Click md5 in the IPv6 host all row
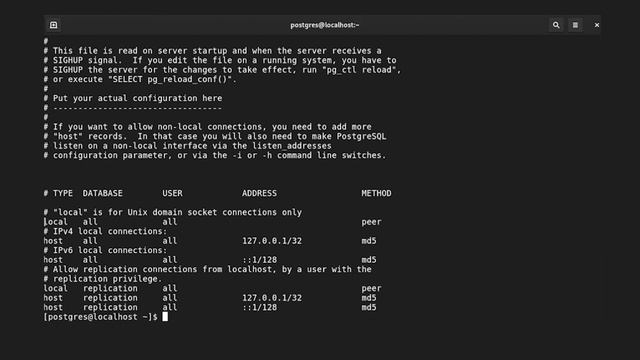Screen dimensions: 640x360 point(369,260)
